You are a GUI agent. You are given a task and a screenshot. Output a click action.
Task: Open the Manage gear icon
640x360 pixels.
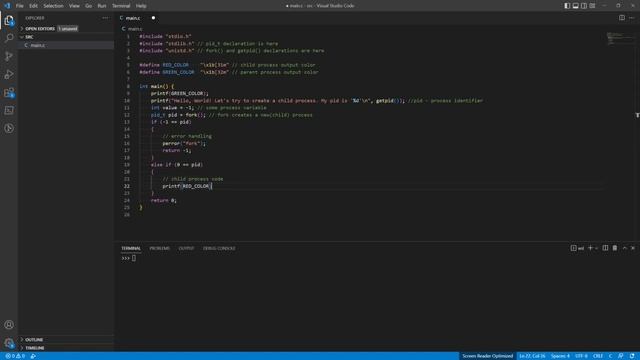pos(9,343)
